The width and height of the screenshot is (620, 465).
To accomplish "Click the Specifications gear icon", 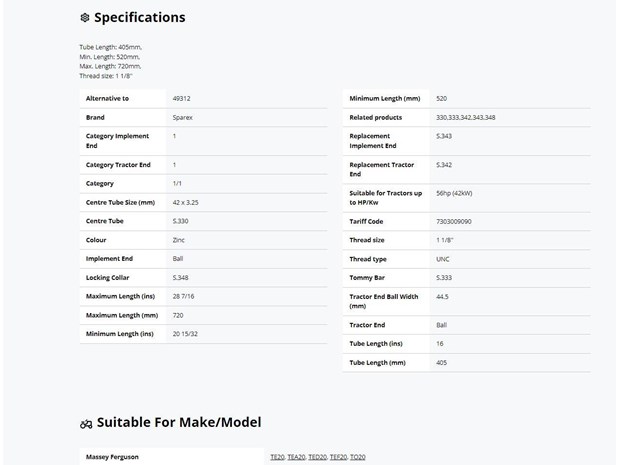I will [85, 17].
